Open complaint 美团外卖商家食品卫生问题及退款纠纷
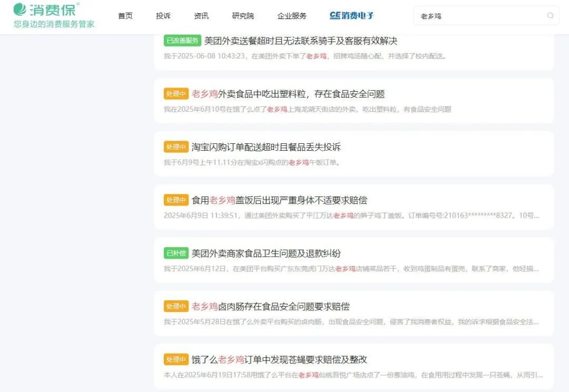The width and height of the screenshot is (569, 392). click(x=266, y=253)
